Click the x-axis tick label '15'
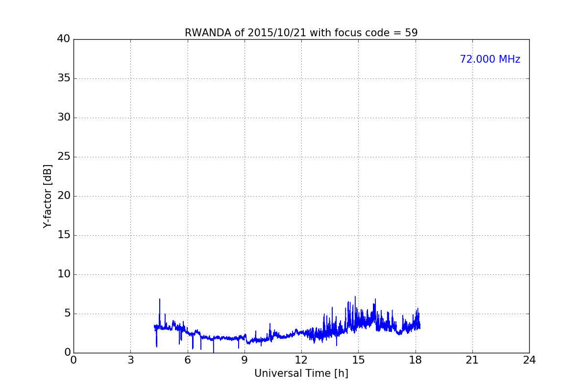 [358, 360]
